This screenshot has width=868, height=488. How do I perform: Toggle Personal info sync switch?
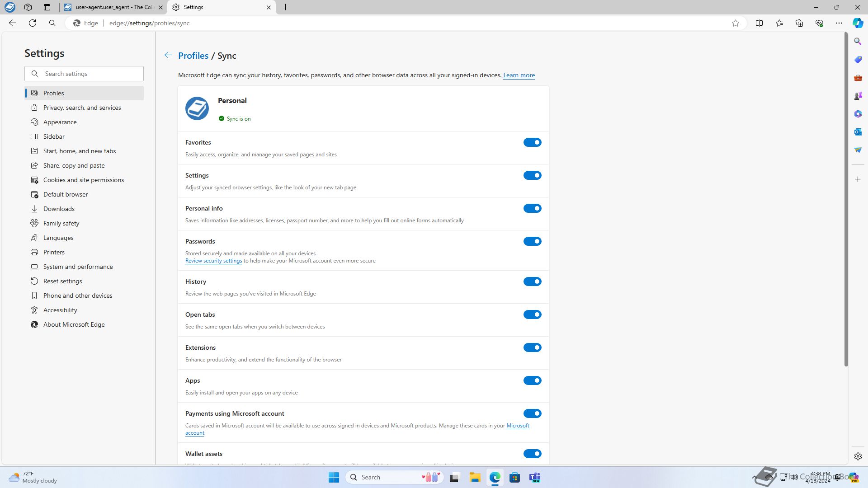[532, 208]
